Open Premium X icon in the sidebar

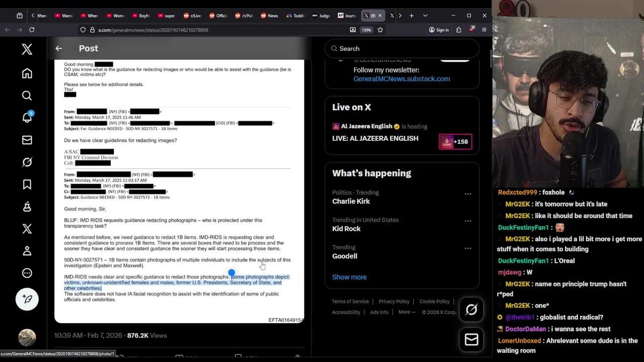(27, 229)
